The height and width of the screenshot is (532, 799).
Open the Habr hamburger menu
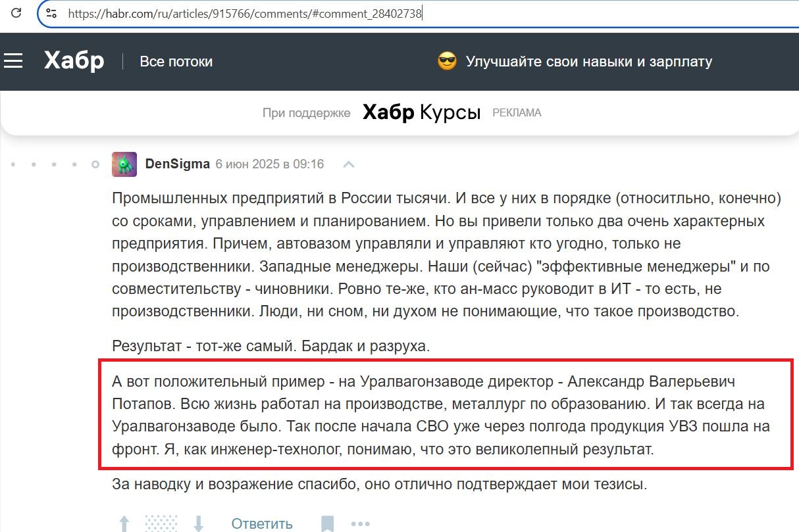pyautogui.click(x=14, y=60)
